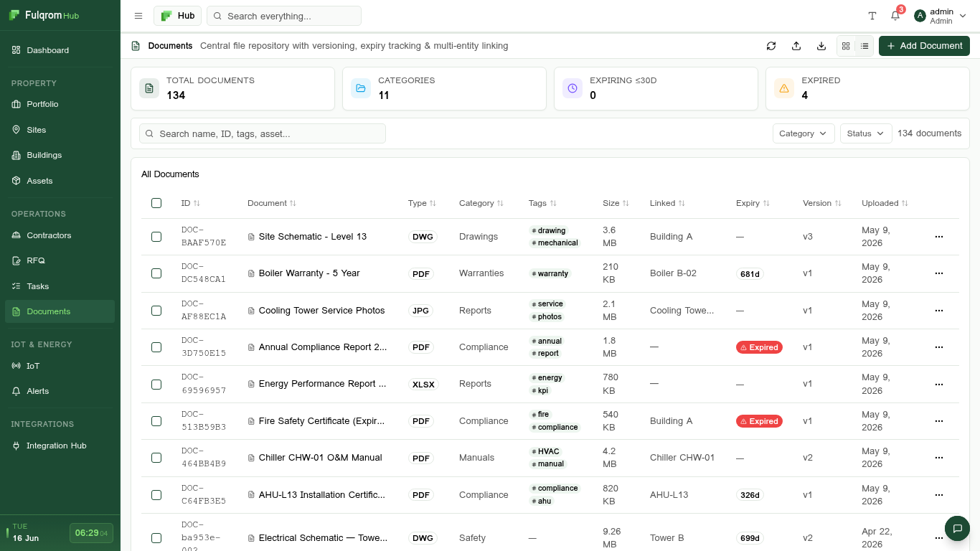The height and width of the screenshot is (551, 980).
Task: Click the Fulqrom Hub logo
Action: 44,15
